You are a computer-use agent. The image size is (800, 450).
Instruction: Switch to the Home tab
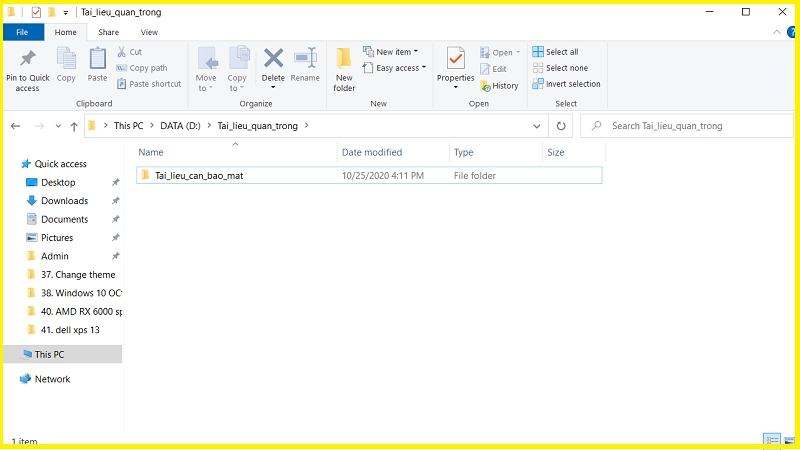coord(65,32)
